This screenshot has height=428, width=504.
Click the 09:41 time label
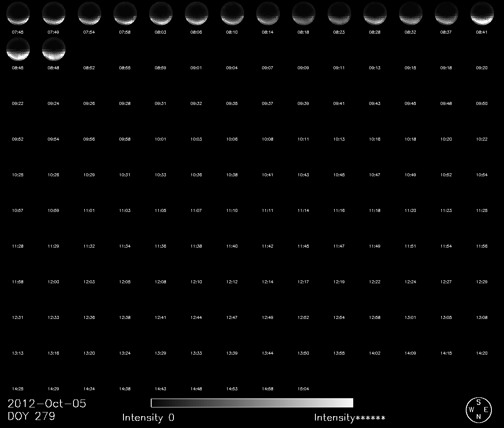(x=339, y=103)
